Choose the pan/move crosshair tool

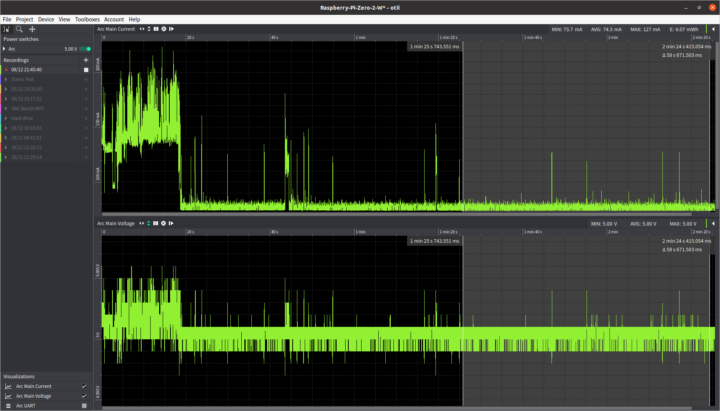coord(32,29)
